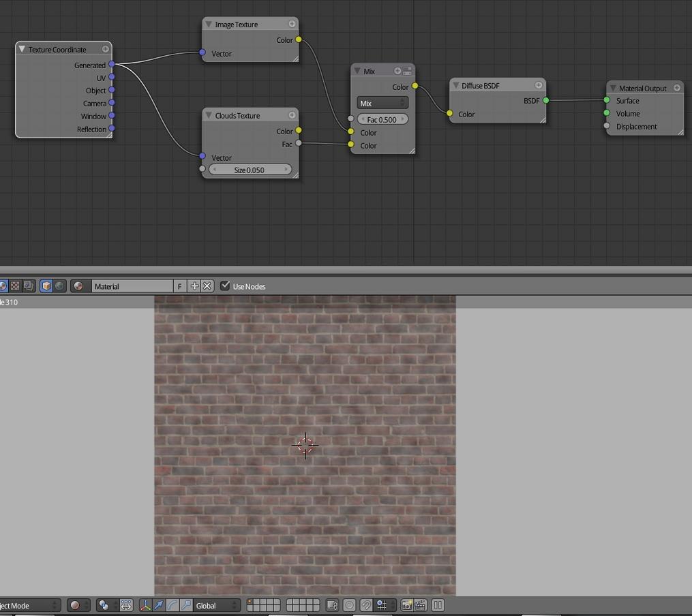Toggle snap magnet icon
The width and height of the screenshot is (692, 616).
coord(366,605)
